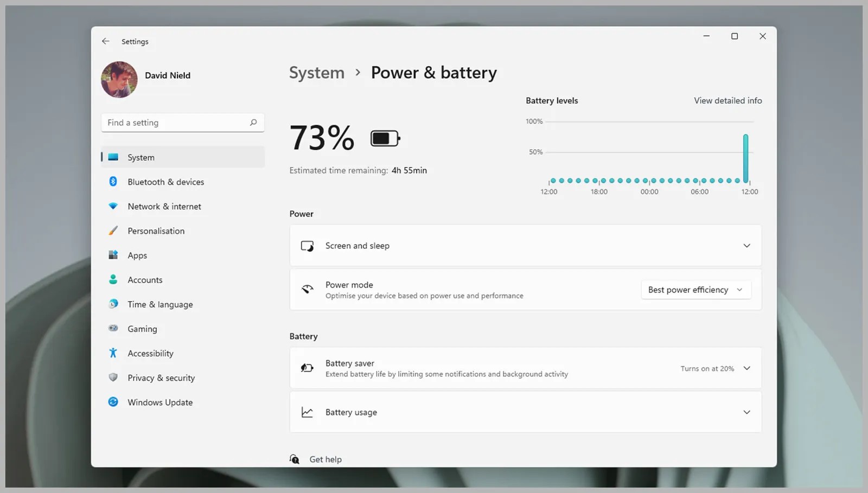
Task: Open View detailed info link
Action: point(727,100)
